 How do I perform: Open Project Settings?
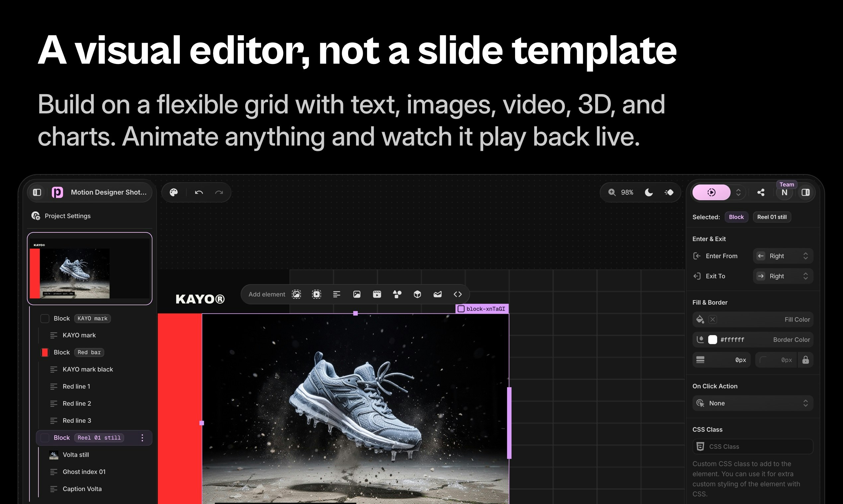[x=61, y=216]
